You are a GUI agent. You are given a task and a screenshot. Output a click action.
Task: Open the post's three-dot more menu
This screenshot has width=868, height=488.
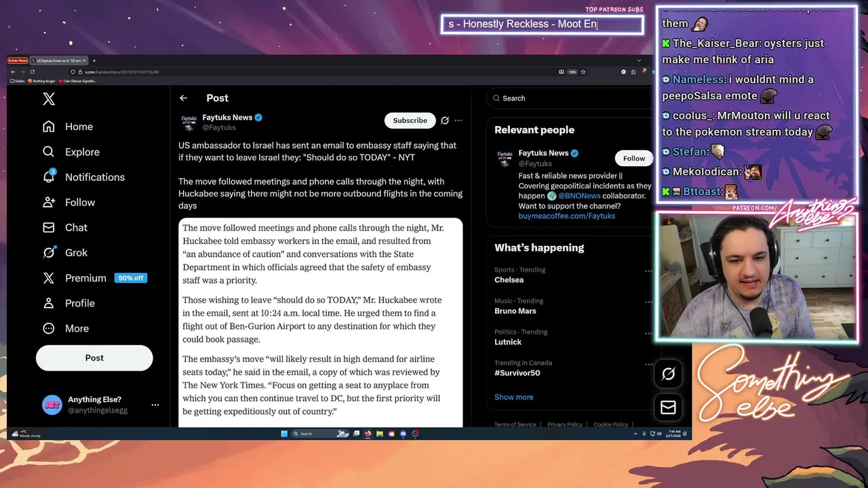click(x=458, y=121)
